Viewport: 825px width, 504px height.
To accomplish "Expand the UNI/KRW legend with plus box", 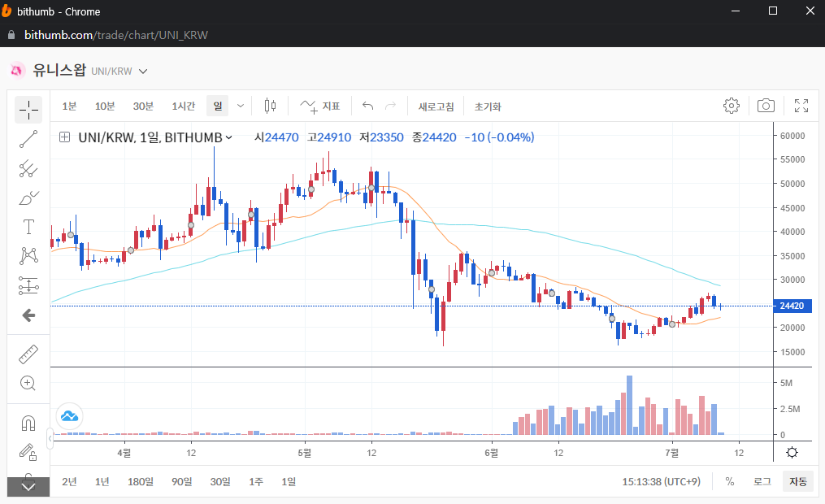I will coord(64,137).
